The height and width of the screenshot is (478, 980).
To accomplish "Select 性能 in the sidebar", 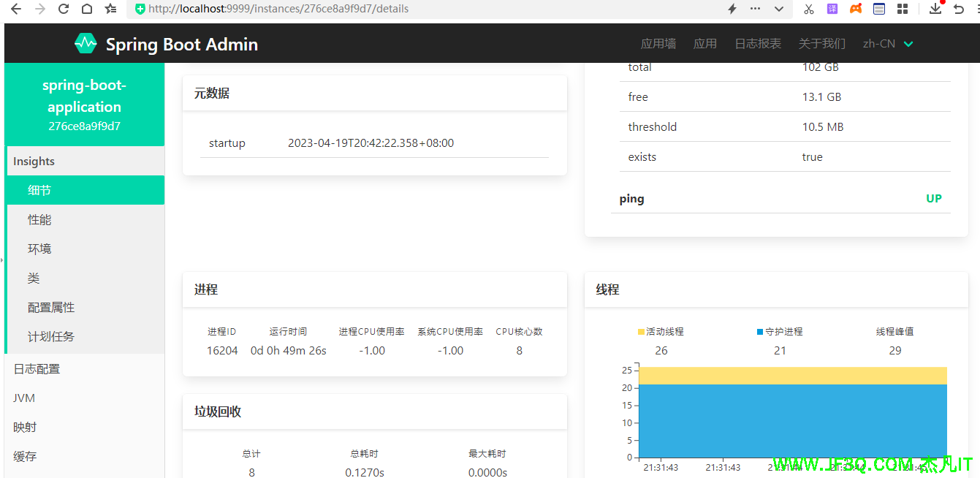I will [39, 220].
